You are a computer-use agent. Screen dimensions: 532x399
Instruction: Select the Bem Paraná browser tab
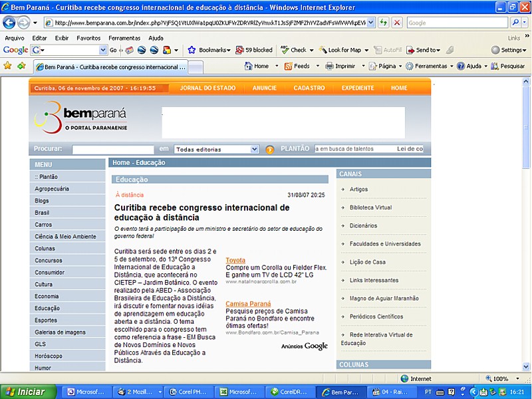click(x=110, y=66)
